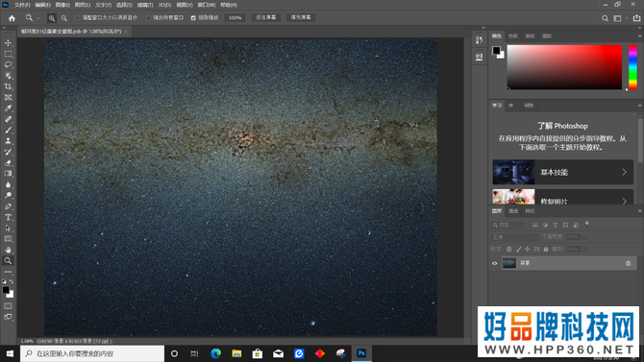
Task: Enable zoom all windows checkbox
Action: point(148,18)
